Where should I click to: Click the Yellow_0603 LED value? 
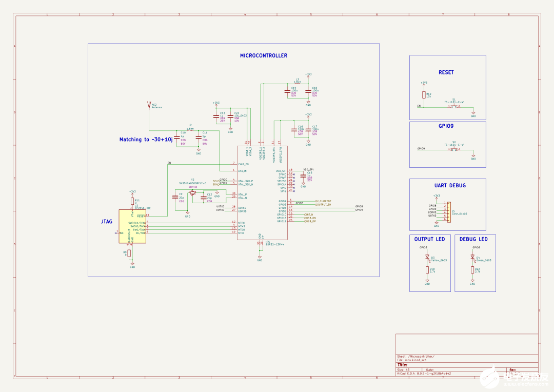point(439,260)
